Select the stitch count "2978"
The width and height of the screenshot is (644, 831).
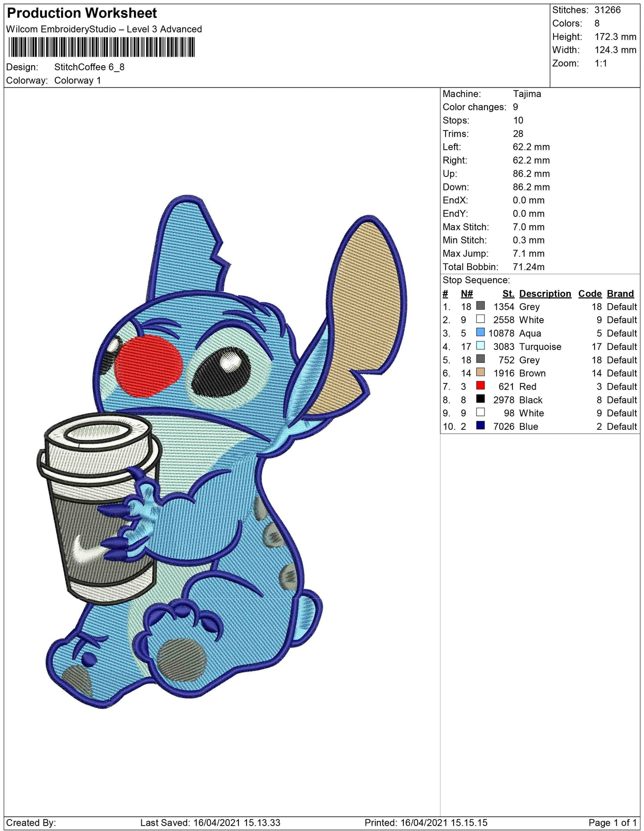coord(504,400)
